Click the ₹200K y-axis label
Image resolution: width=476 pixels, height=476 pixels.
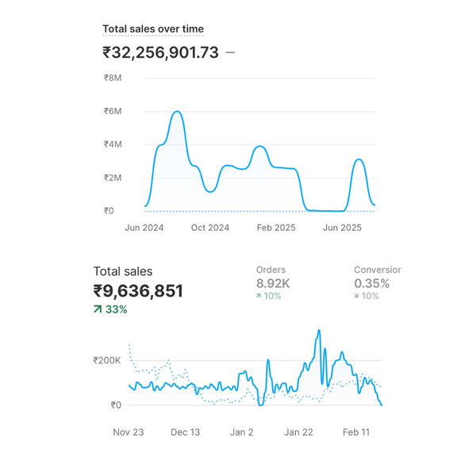click(x=106, y=360)
